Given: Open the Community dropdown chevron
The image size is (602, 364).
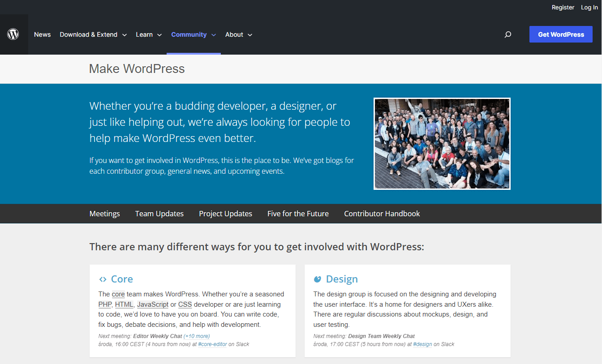Looking at the screenshot, I should click(214, 35).
